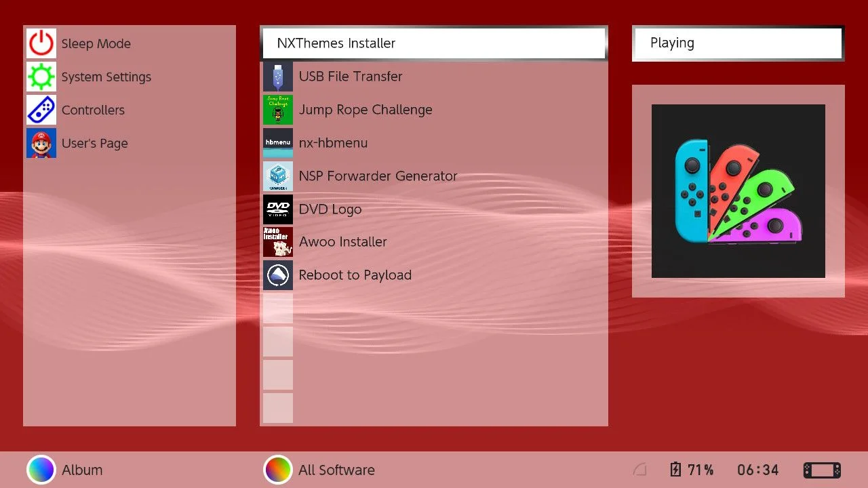Open the Mario User's Page avatar
868x488 pixels.
41,143
